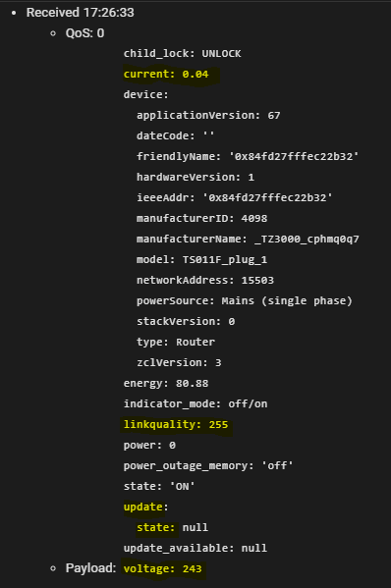
Task: Click the update: section header
Action: coord(146,507)
